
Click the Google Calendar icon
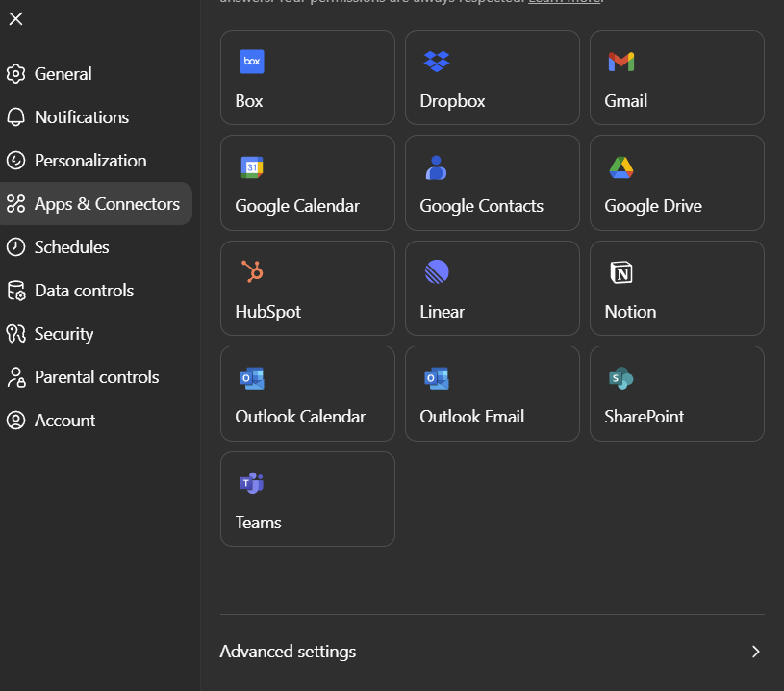pos(252,167)
